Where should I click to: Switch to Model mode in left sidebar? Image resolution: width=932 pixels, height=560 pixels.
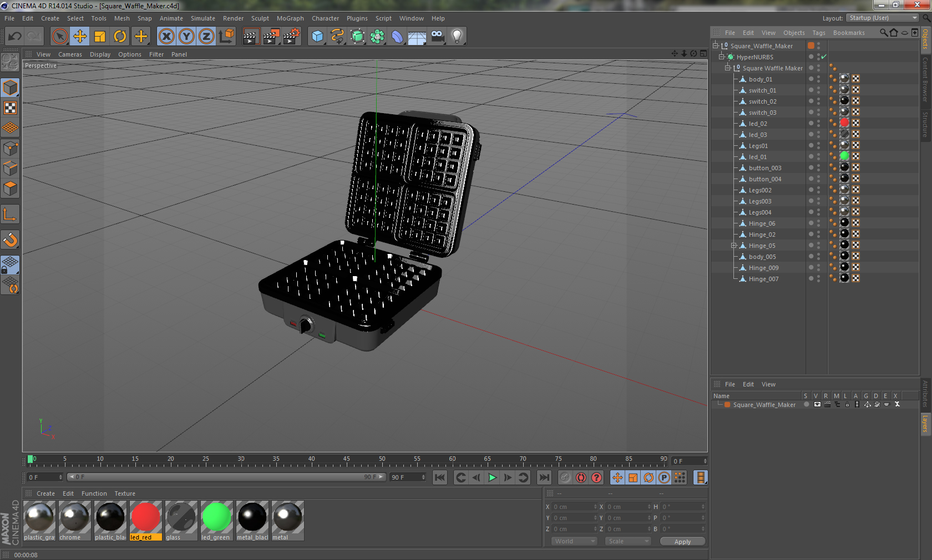coord(10,88)
